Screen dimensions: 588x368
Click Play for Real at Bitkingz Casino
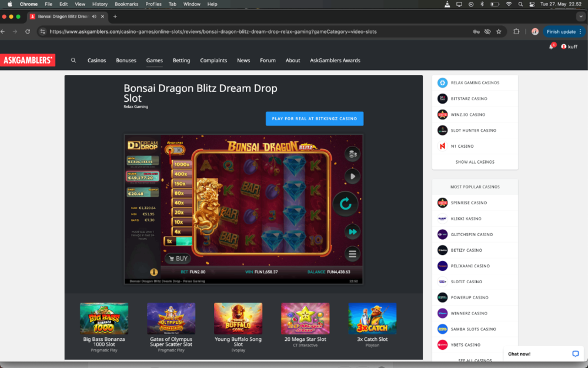(x=314, y=118)
